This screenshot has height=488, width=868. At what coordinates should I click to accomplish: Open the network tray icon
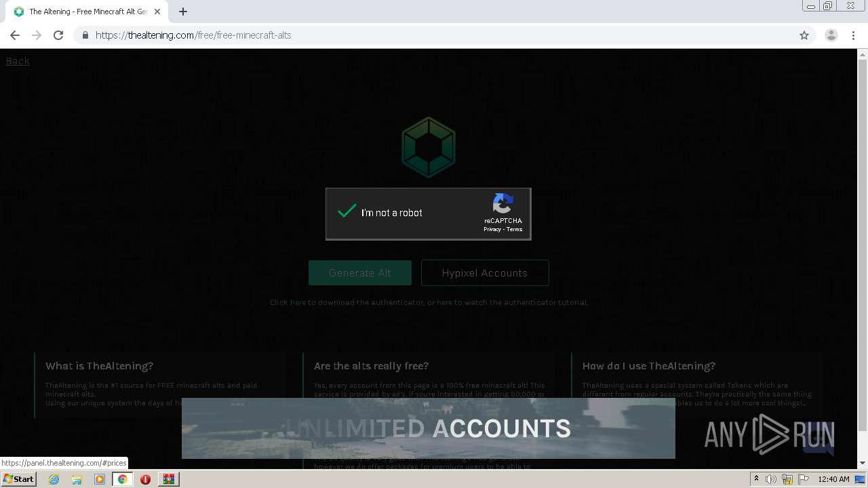click(787, 479)
